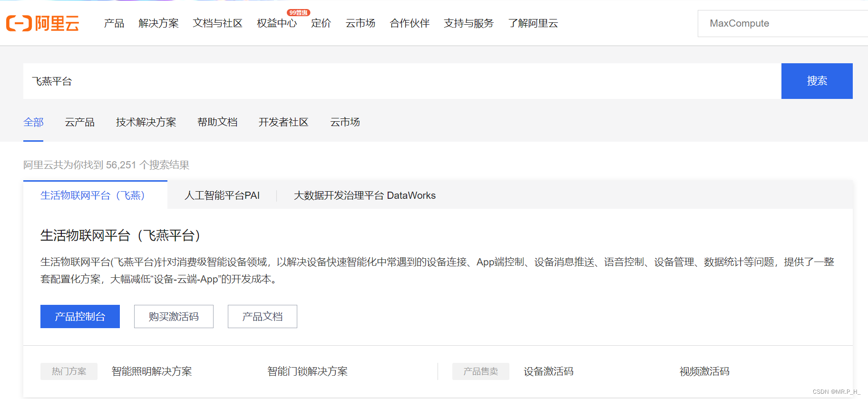Open the 智能门锁解决方案 link

(307, 371)
